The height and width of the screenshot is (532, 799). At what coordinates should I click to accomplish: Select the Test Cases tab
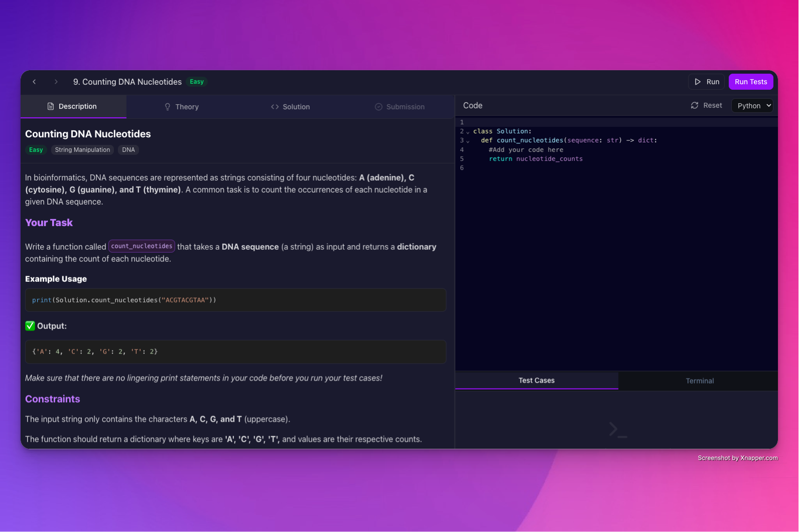click(x=537, y=381)
